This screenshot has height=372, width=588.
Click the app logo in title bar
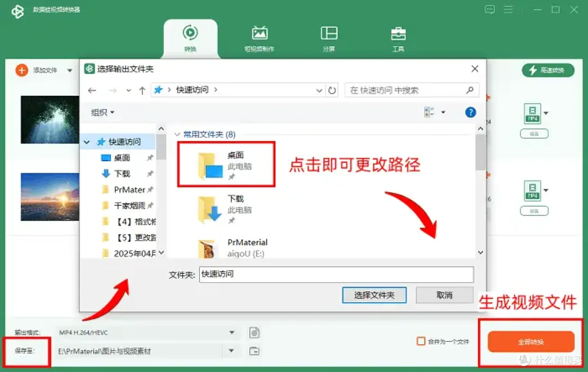coord(17,11)
